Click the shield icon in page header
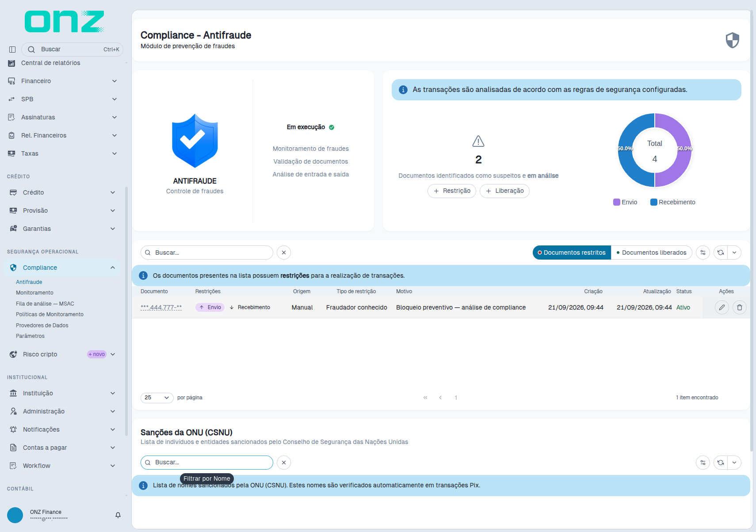756x532 pixels. click(x=733, y=40)
